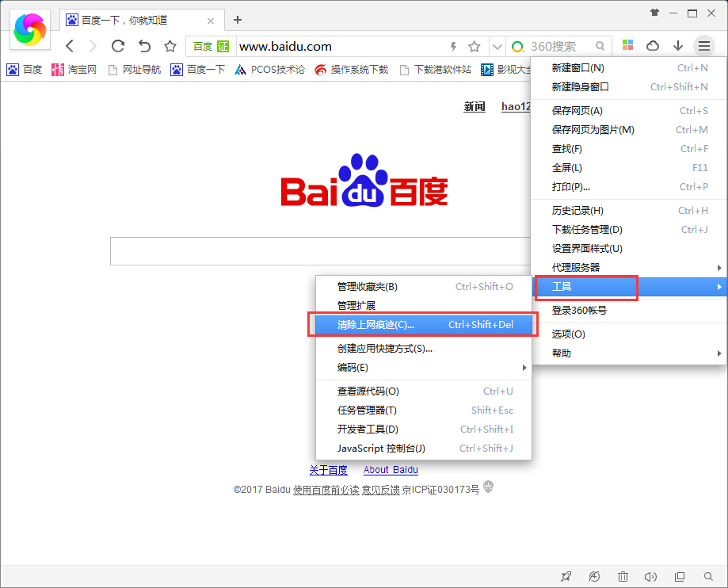Screen dimensions: 728x588
Task: Click the skin/shirt icon in title bar
Action: [654, 13]
